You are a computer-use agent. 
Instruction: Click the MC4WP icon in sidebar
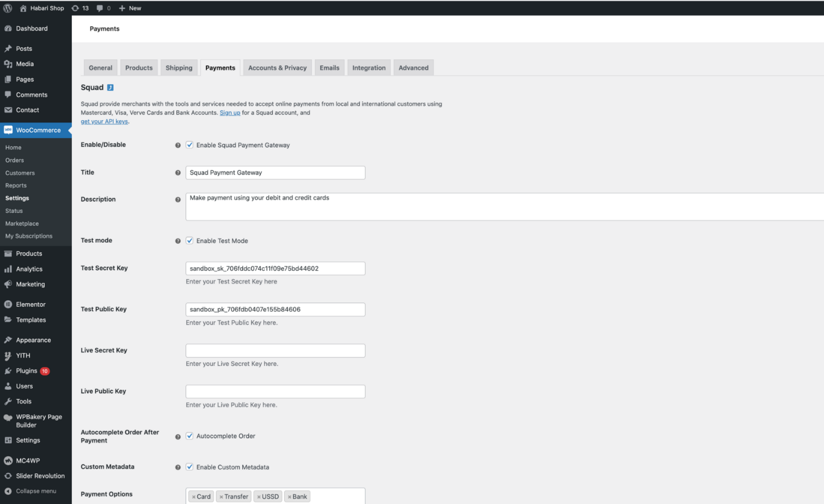[8, 461]
